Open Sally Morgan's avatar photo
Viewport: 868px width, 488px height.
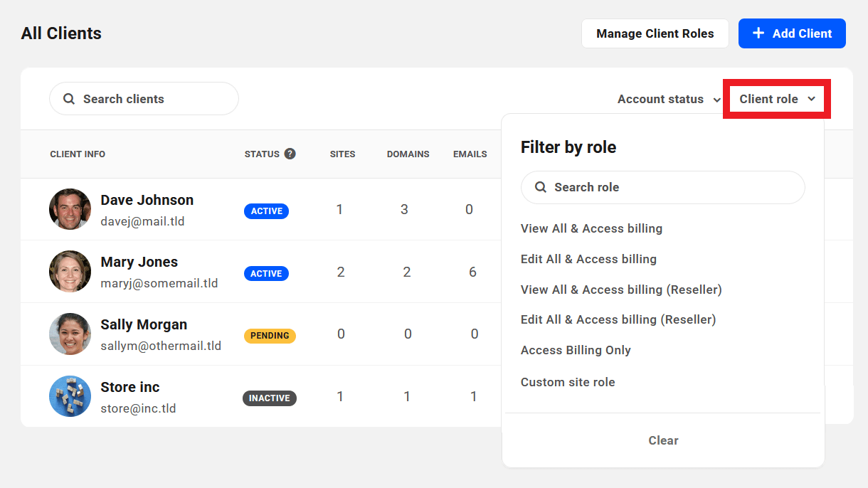pyautogui.click(x=70, y=334)
